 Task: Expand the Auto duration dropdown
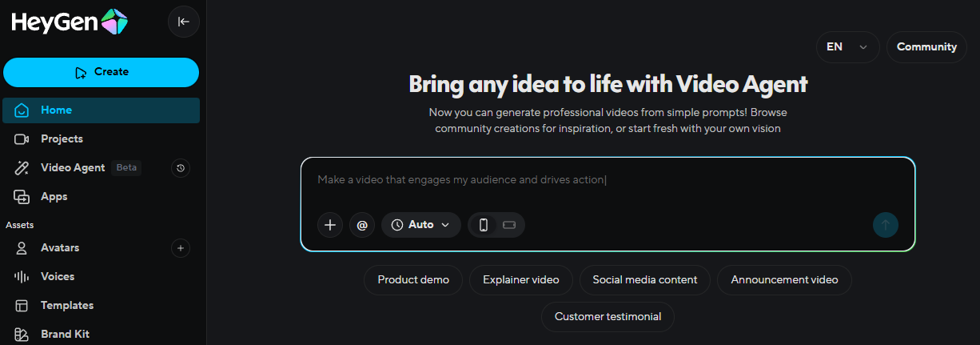[x=421, y=225]
